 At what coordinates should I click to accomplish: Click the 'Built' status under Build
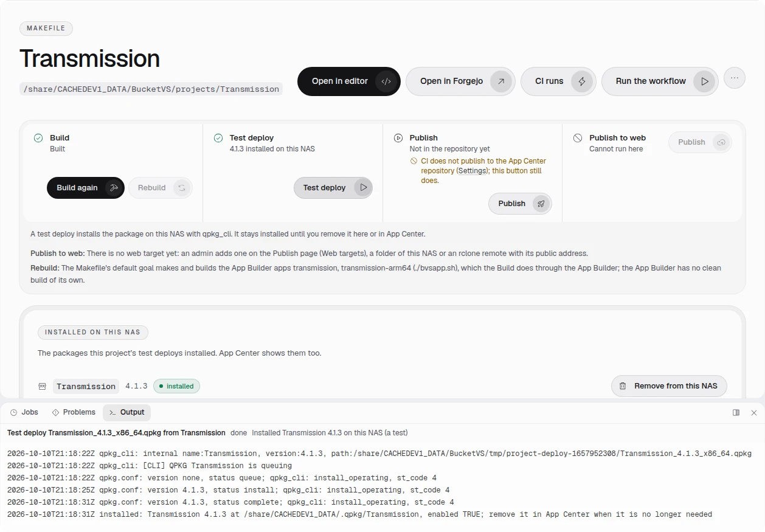tap(57, 149)
